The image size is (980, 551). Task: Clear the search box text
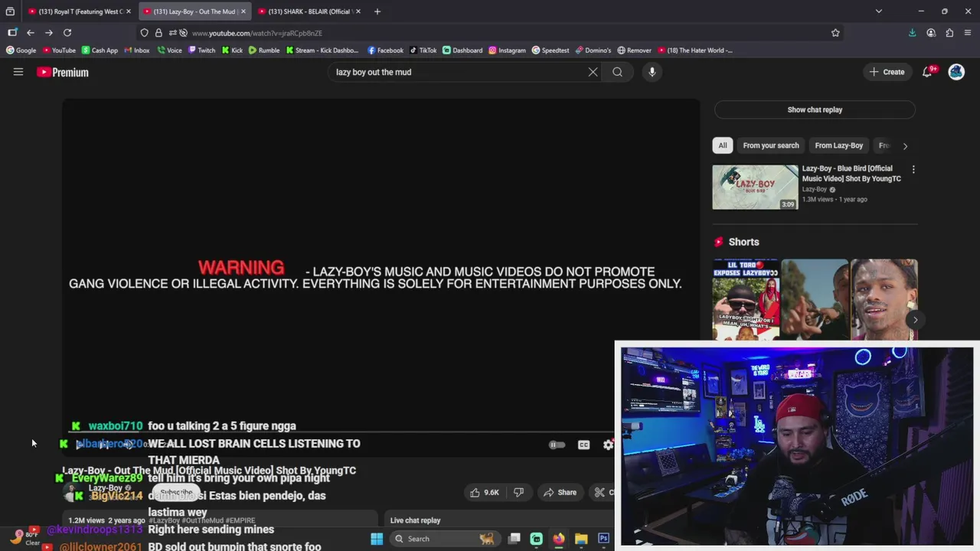pyautogui.click(x=593, y=72)
